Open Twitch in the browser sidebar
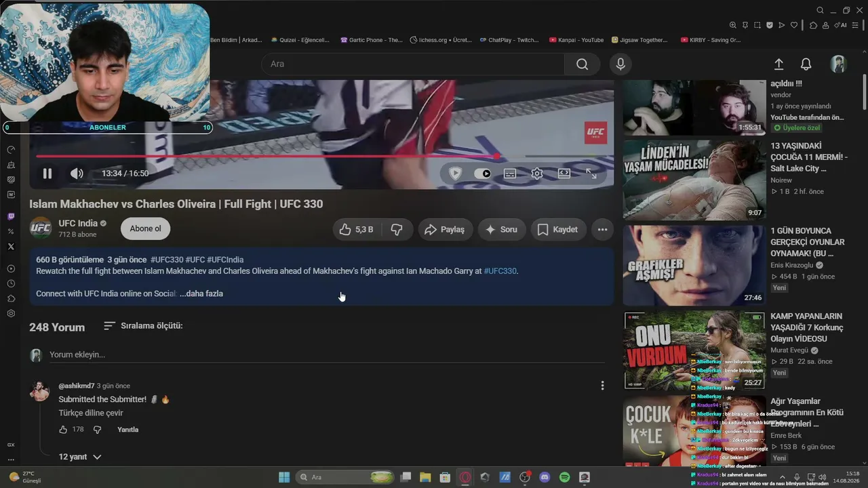868x488 pixels. [x=11, y=217]
